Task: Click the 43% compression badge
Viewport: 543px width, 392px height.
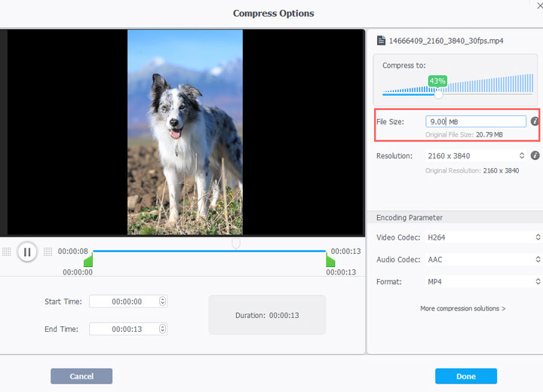Action: (437, 81)
